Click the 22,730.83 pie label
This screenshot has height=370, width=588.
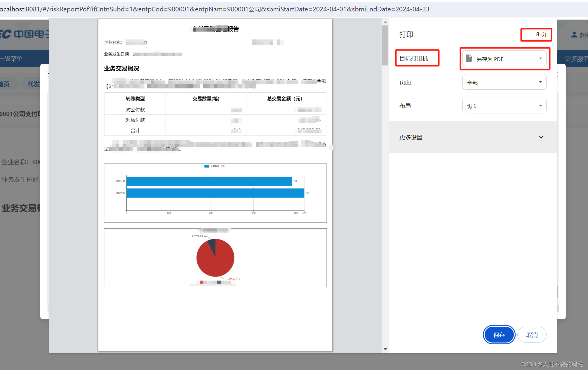click(197, 236)
